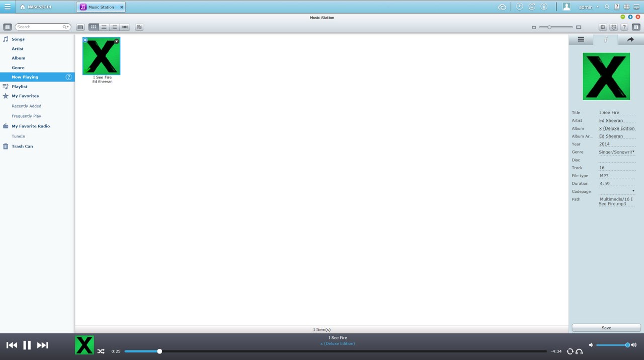
Task: Open the top bar search magnifier
Action: (607, 7)
